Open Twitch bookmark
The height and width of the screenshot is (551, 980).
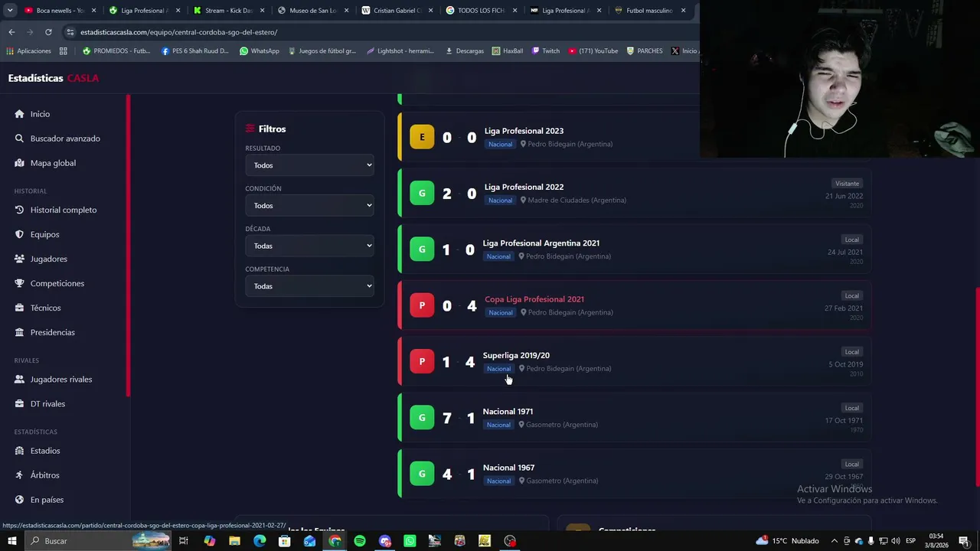coord(544,51)
